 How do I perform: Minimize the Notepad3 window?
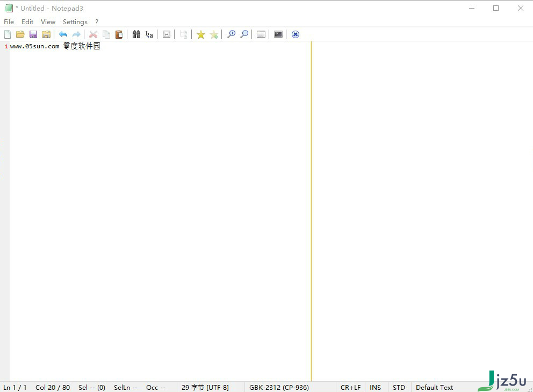(x=471, y=8)
